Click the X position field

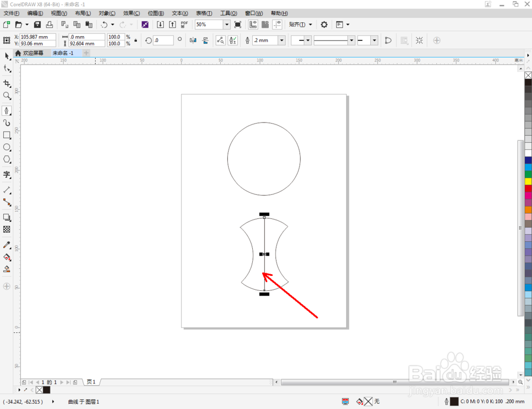(38, 37)
